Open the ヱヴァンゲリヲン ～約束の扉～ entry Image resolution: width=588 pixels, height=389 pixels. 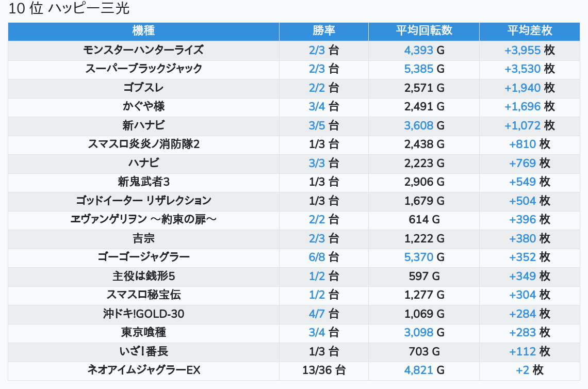click(143, 219)
